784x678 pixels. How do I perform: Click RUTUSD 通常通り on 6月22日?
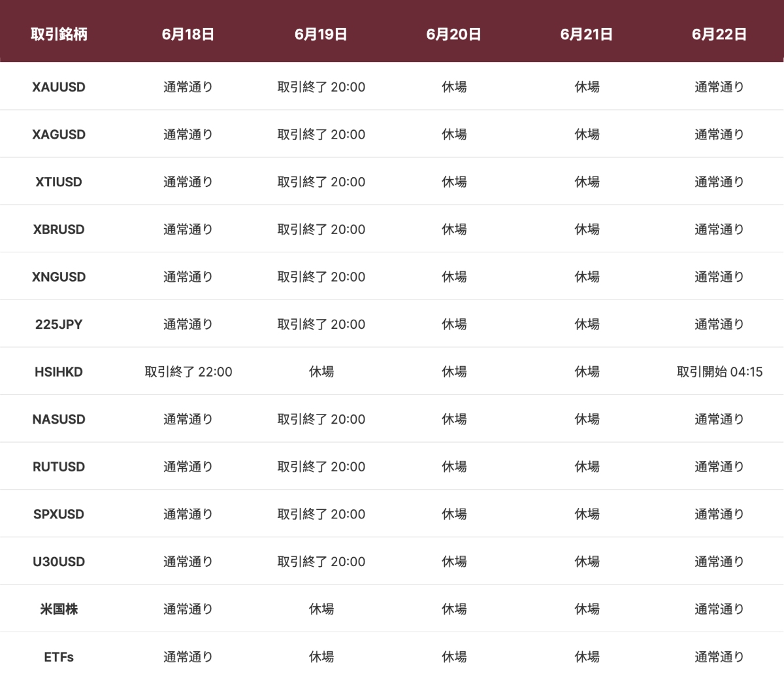tap(719, 467)
